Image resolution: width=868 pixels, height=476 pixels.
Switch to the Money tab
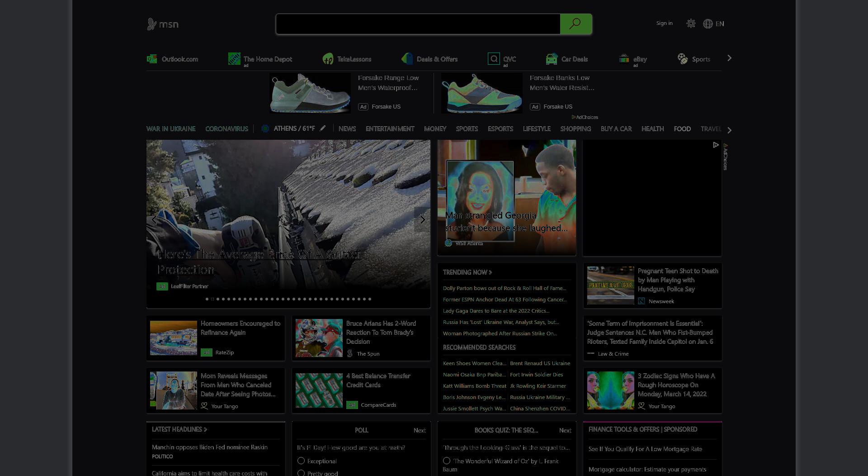(x=435, y=129)
